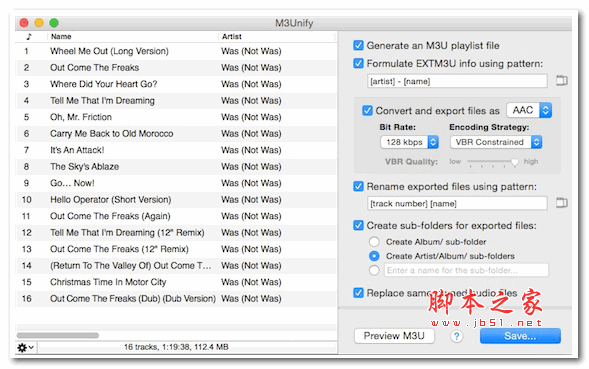Click the Preview M3U button
This screenshot has height=369, width=589.
click(394, 336)
